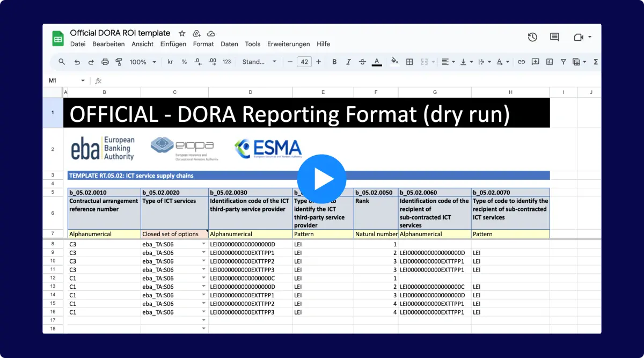Click the create filter funnel icon
This screenshot has height=358, width=644.
pos(563,62)
